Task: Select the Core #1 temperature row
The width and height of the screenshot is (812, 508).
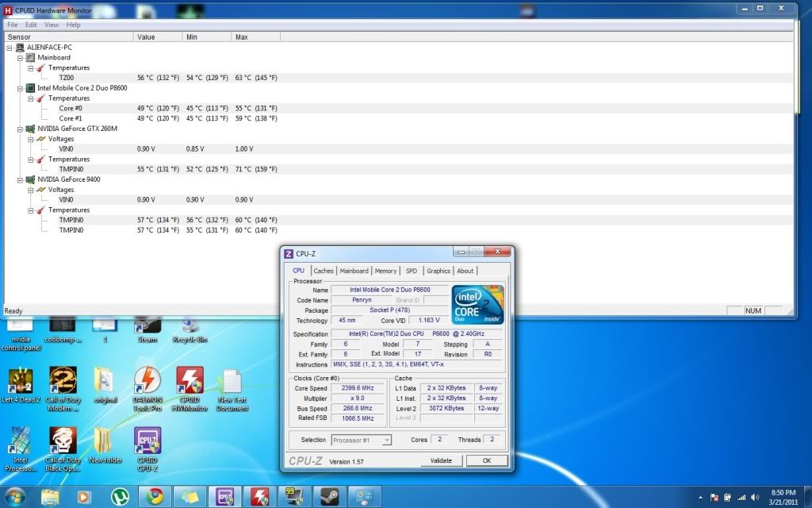Action: point(399,119)
